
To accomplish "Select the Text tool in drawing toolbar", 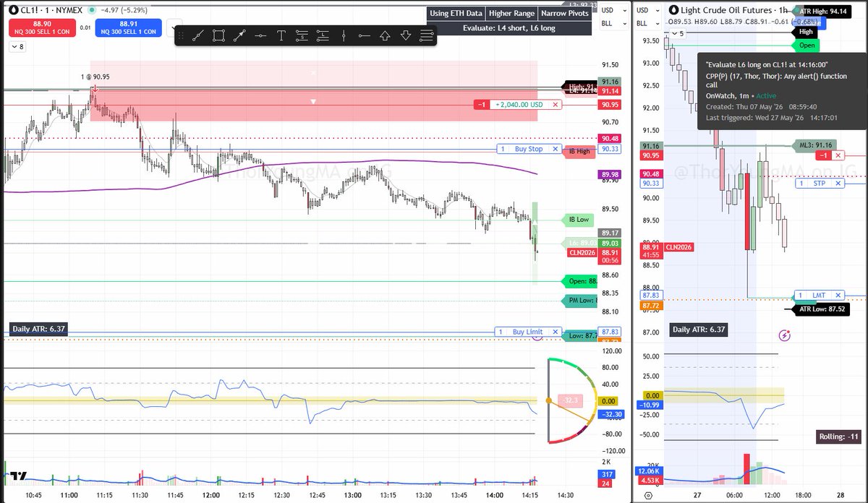I will tap(281, 35).
